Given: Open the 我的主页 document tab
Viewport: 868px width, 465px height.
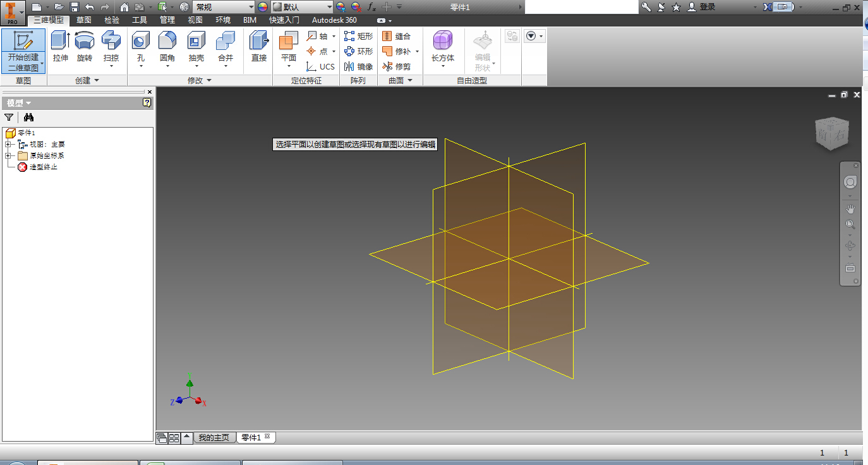Looking at the screenshot, I should (x=214, y=438).
